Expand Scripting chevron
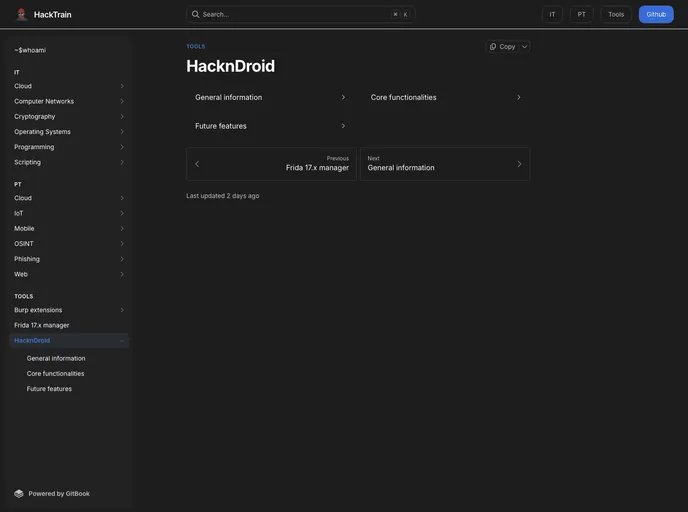688x512 pixels. pyautogui.click(x=122, y=162)
